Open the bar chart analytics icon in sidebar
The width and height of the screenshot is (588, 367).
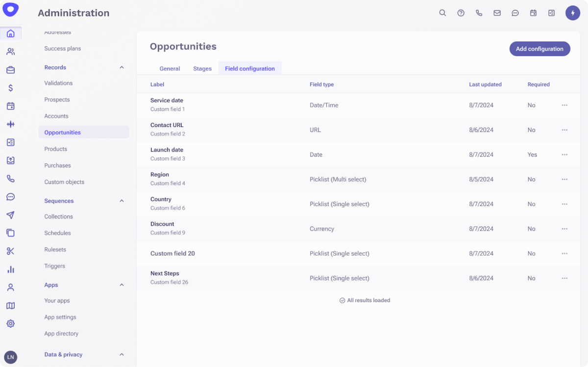10,269
